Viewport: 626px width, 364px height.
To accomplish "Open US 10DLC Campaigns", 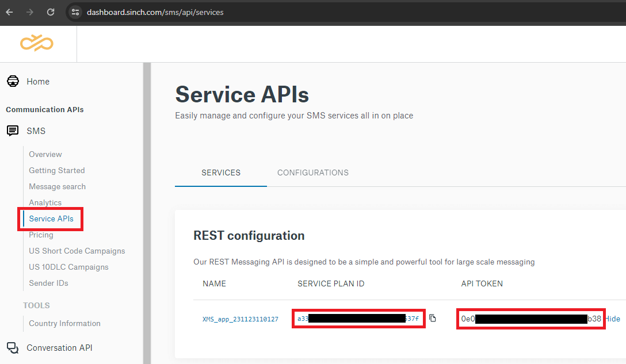I will (68, 267).
